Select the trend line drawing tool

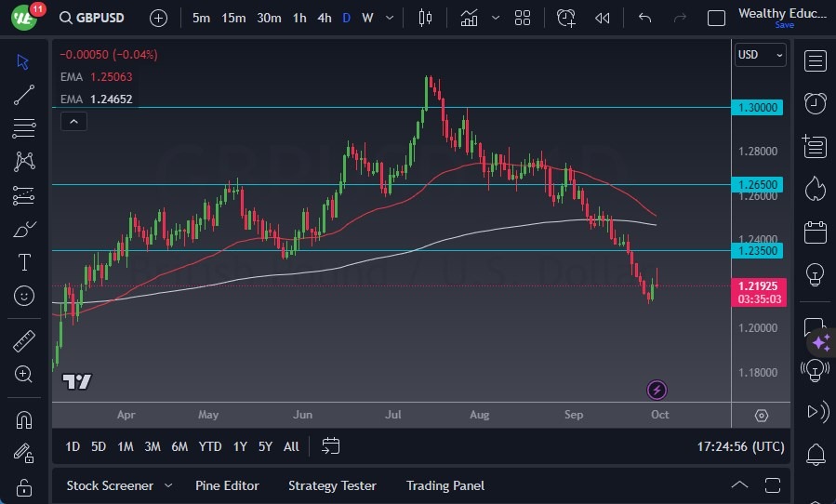24,94
